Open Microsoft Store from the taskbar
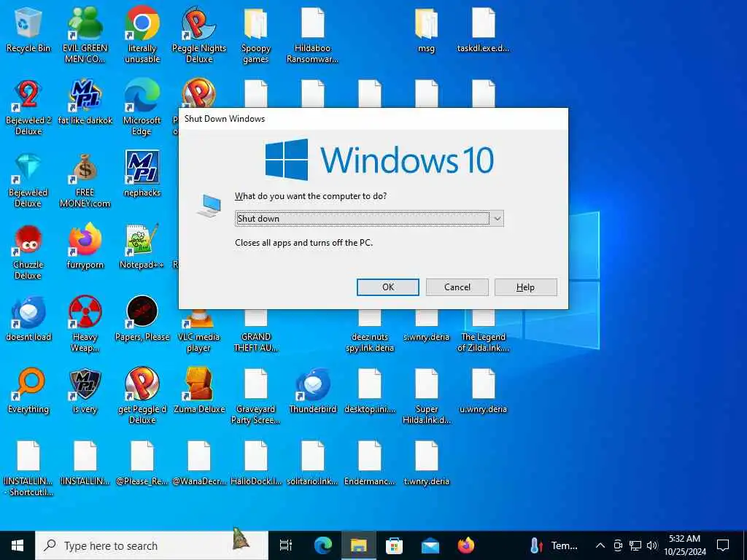 (x=394, y=545)
